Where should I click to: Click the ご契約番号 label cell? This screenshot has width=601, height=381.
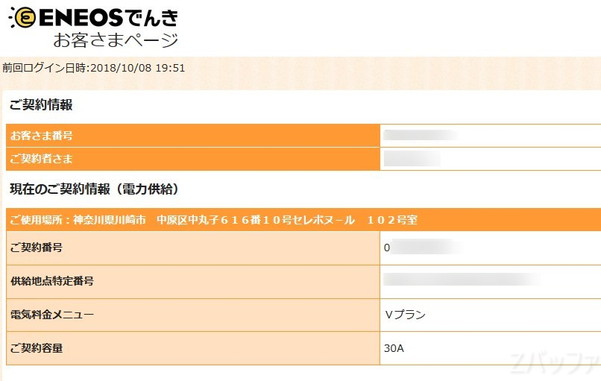[x=193, y=248]
